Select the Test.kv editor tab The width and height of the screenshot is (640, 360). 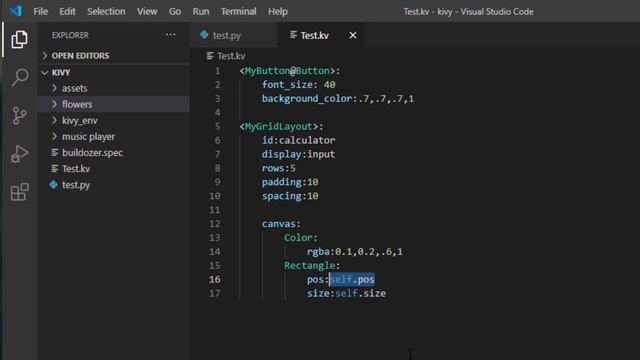pyautogui.click(x=314, y=36)
